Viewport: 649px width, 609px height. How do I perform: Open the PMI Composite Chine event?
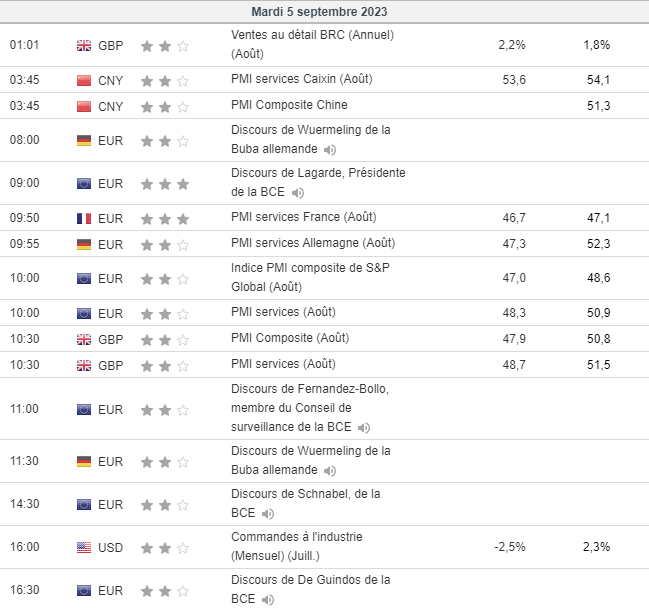pos(289,105)
